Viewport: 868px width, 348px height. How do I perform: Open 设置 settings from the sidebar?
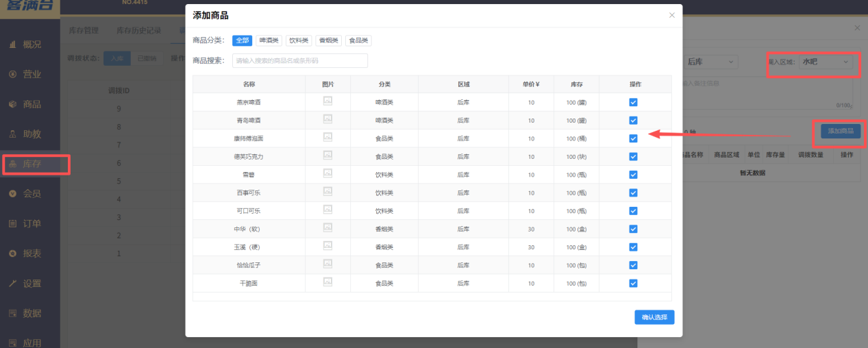point(12,284)
